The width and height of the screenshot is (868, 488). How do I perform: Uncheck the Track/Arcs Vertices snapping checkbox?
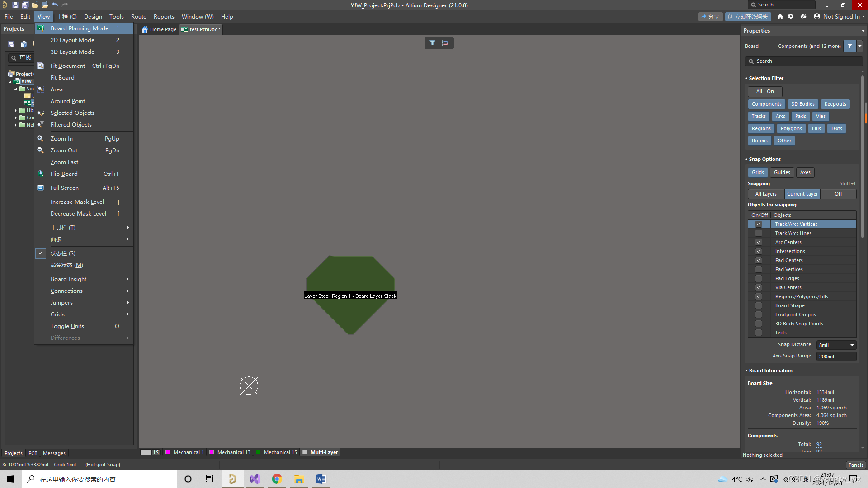tap(759, 225)
